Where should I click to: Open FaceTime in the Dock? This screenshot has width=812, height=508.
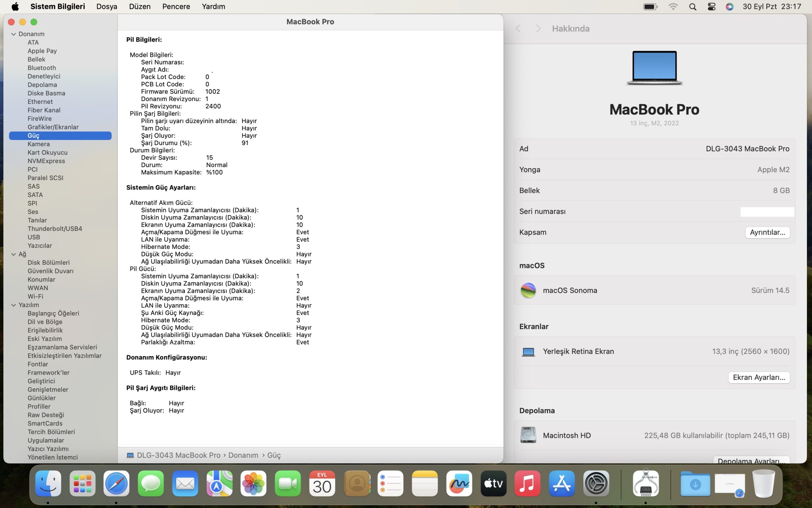(x=288, y=484)
